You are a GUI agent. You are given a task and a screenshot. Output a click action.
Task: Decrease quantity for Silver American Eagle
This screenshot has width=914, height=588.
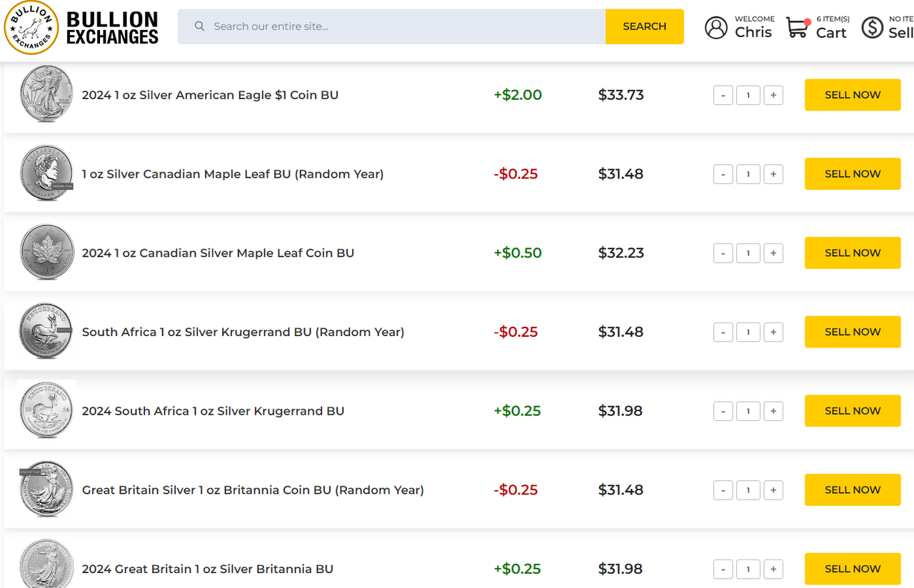[x=723, y=95]
